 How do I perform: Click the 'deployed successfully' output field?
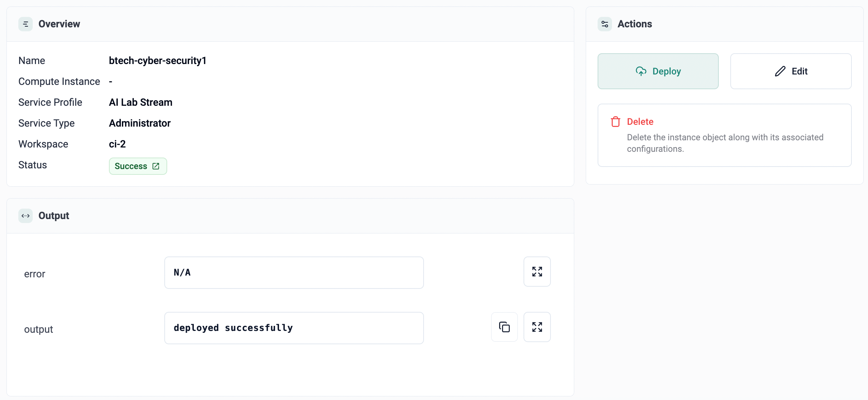(294, 328)
